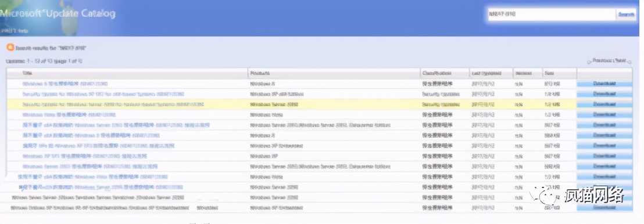644x224 pixels.
Task: Open the orange RSS icon beside search results
Action: coord(10,47)
